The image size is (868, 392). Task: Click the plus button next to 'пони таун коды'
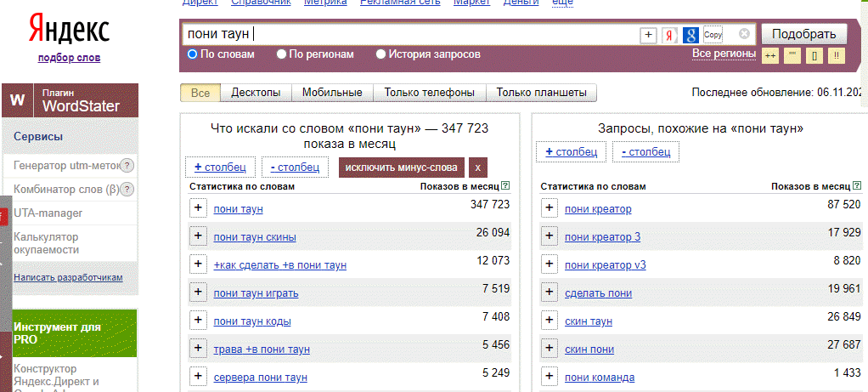tap(198, 320)
